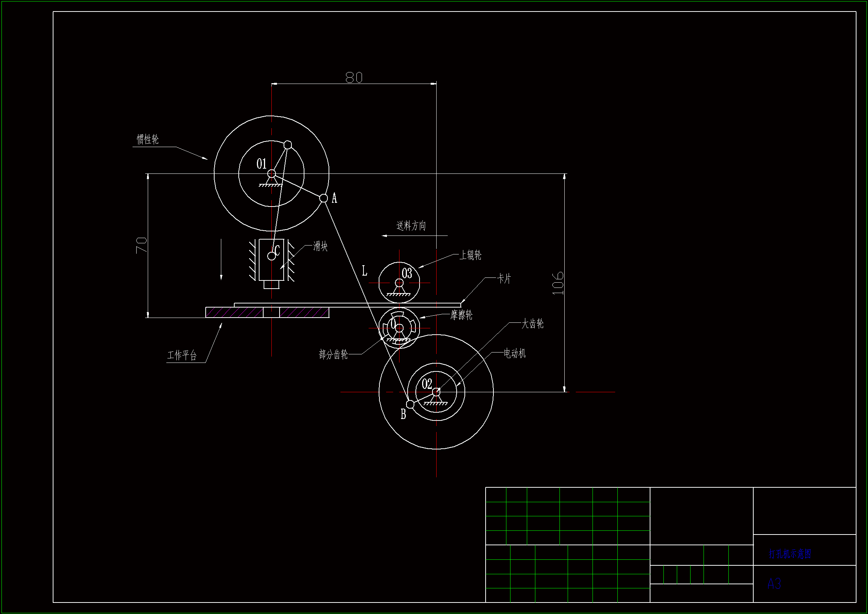Select the O2 center pivot circle

coord(436,392)
